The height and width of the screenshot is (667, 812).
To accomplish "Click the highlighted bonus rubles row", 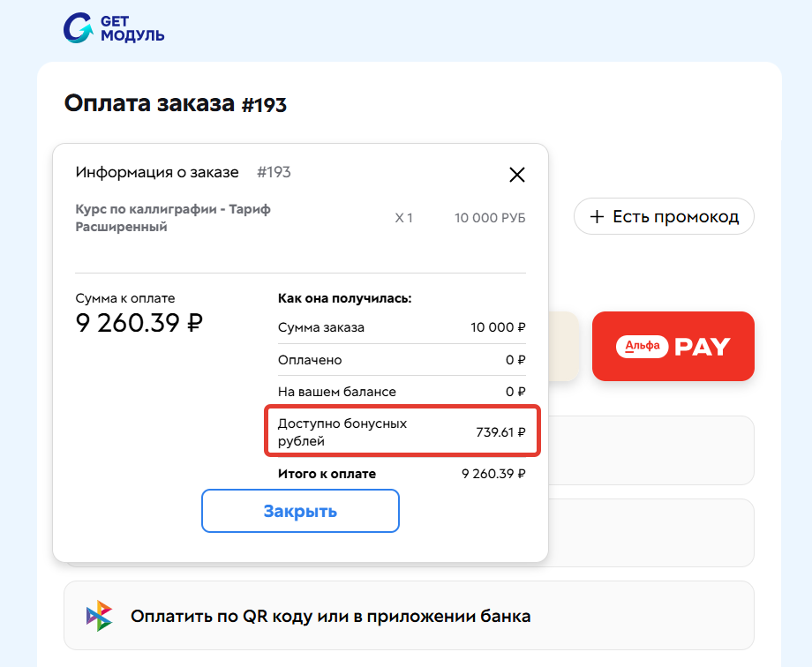I will (402, 431).
